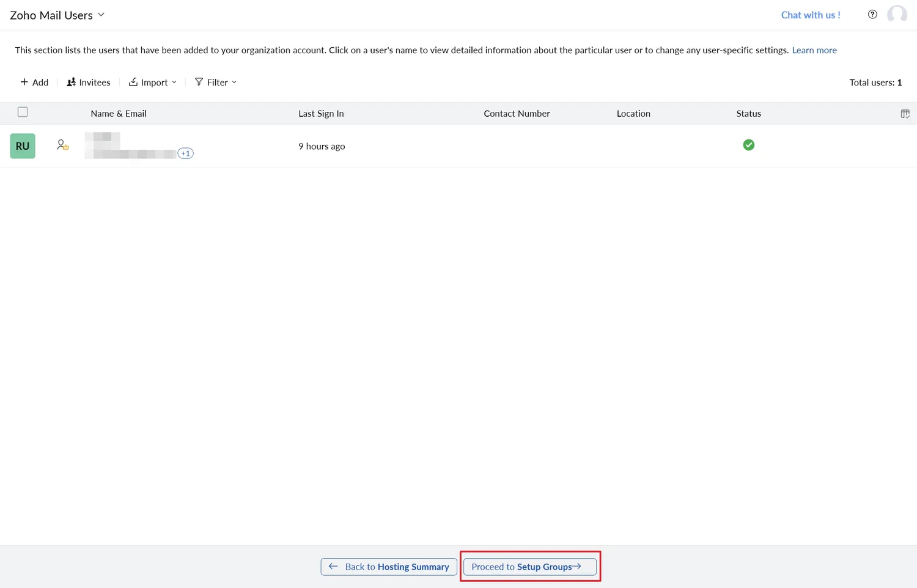Open the Import dropdown chevron
Viewport: 917px width, 588px height.
[175, 82]
